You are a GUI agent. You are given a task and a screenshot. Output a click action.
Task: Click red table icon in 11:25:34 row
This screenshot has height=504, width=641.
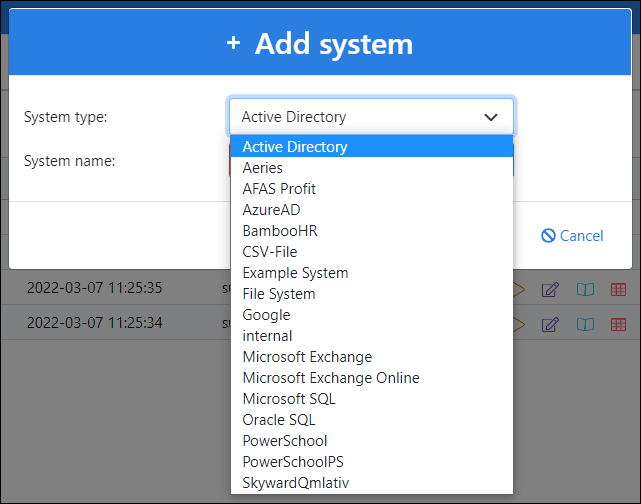pyautogui.click(x=618, y=324)
